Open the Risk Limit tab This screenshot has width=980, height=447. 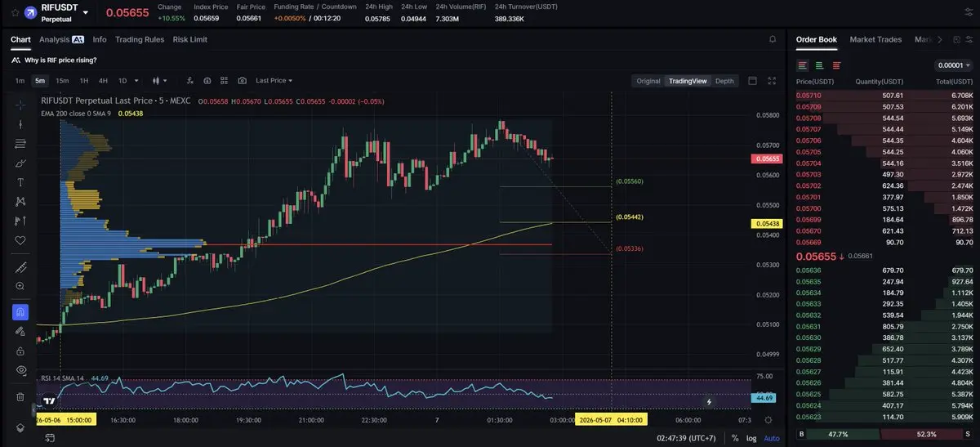(x=190, y=39)
